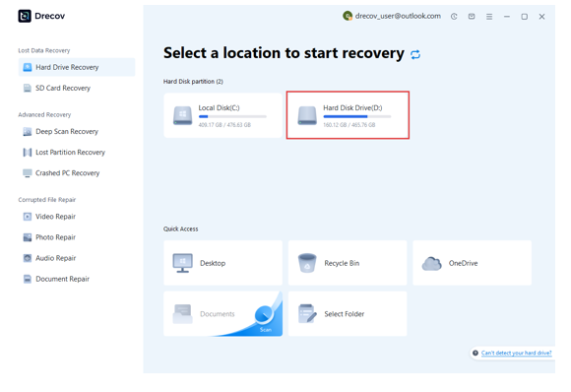
Task: Click the Crashed PC Recovery monitor icon
Action: [x=28, y=173]
